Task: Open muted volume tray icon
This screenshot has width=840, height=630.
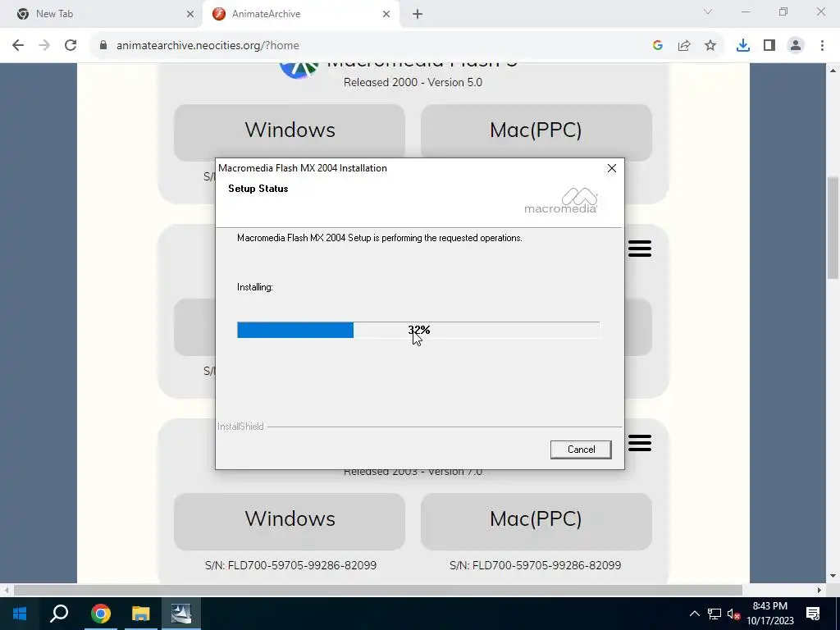Action: 733,614
